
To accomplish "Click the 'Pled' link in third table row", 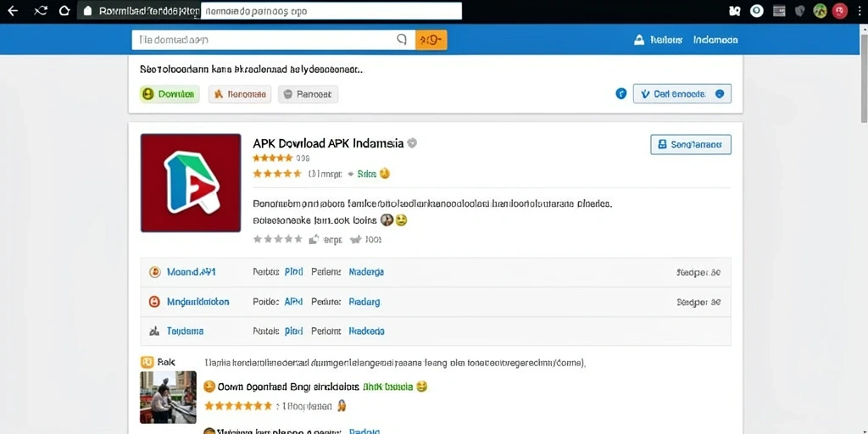I will pyautogui.click(x=293, y=331).
